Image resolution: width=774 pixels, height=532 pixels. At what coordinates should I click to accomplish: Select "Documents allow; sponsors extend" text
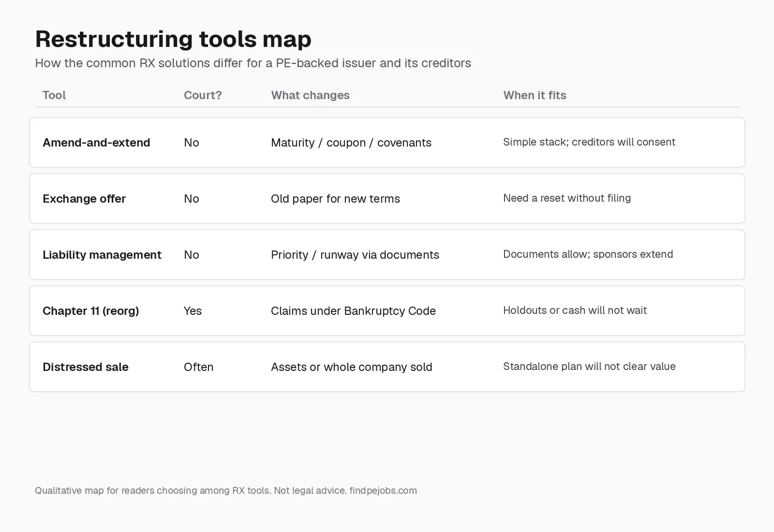click(588, 254)
